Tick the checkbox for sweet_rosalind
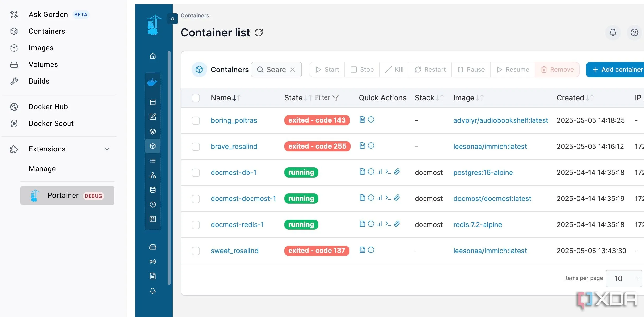The width and height of the screenshot is (644, 317). tap(196, 251)
